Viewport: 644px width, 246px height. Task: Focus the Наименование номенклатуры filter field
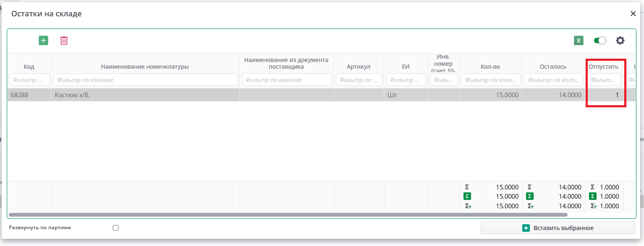145,80
